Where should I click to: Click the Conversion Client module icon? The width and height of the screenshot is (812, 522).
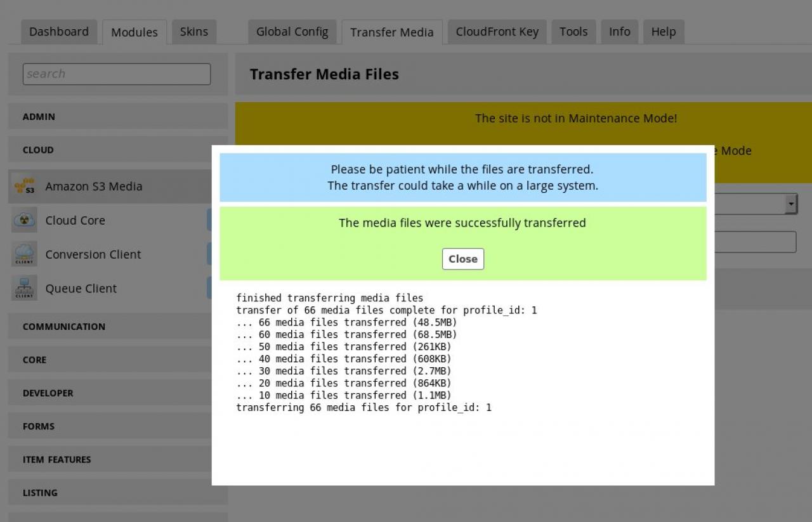tap(24, 254)
